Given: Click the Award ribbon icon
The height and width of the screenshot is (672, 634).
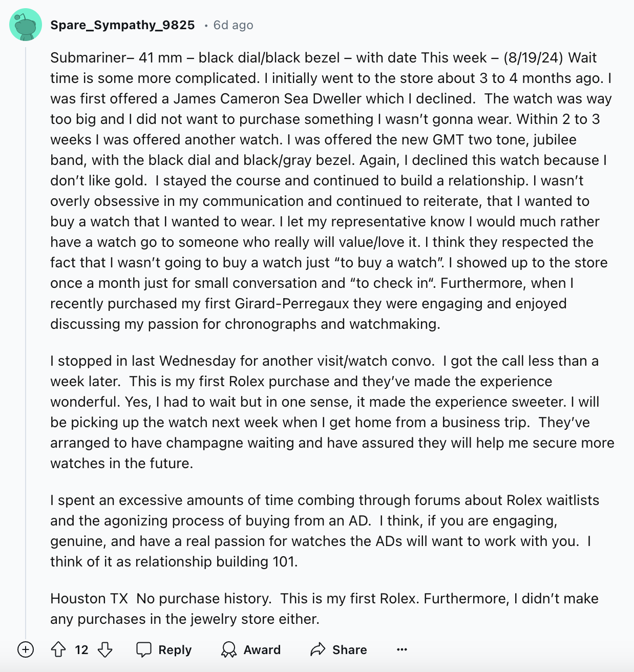Looking at the screenshot, I should coord(229,649).
